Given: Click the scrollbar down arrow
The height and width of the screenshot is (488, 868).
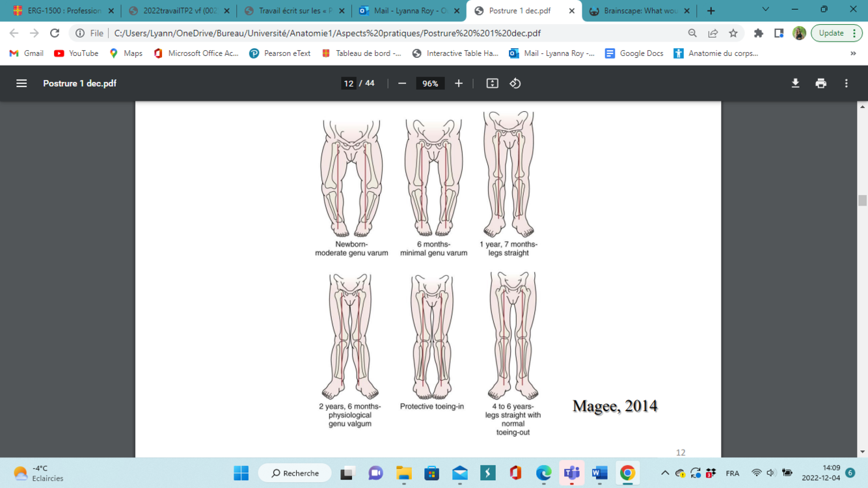Looking at the screenshot, I should (x=863, y=452).
